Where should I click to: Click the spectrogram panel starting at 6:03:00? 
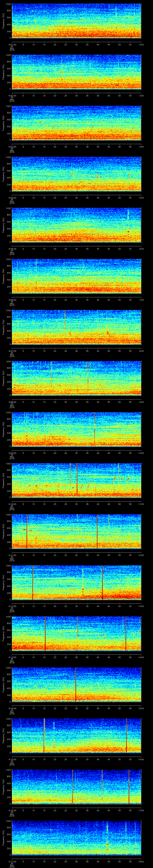[77, 123]
